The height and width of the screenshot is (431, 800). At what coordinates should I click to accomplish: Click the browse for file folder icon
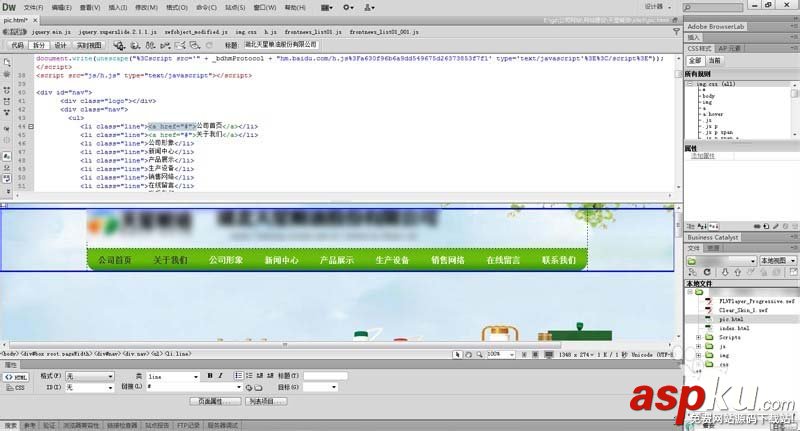[258, 388]
